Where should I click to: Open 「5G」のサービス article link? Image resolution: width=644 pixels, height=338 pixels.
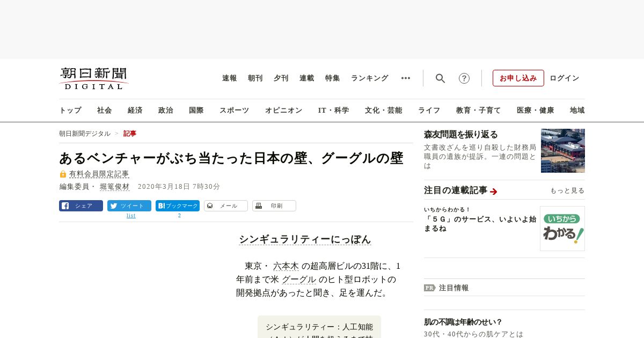(480, 224)
